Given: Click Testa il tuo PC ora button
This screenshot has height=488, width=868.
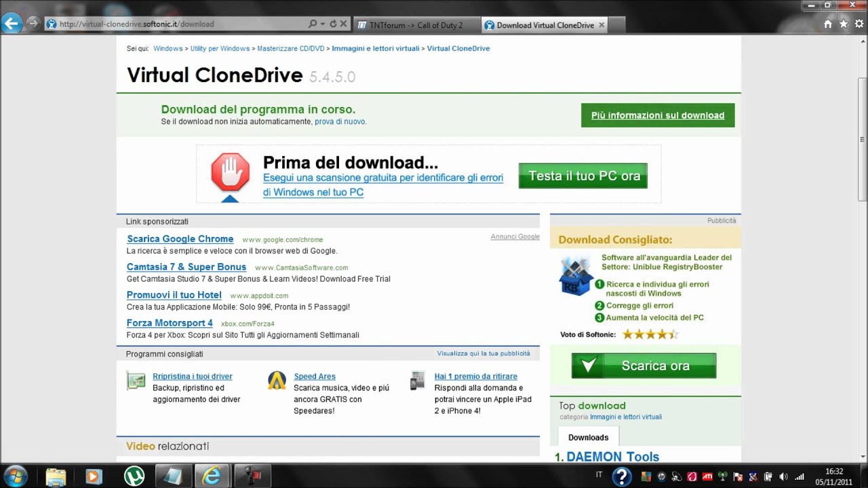Looking at the screenshot, I should pyautogui.click(x=583, y=176).
